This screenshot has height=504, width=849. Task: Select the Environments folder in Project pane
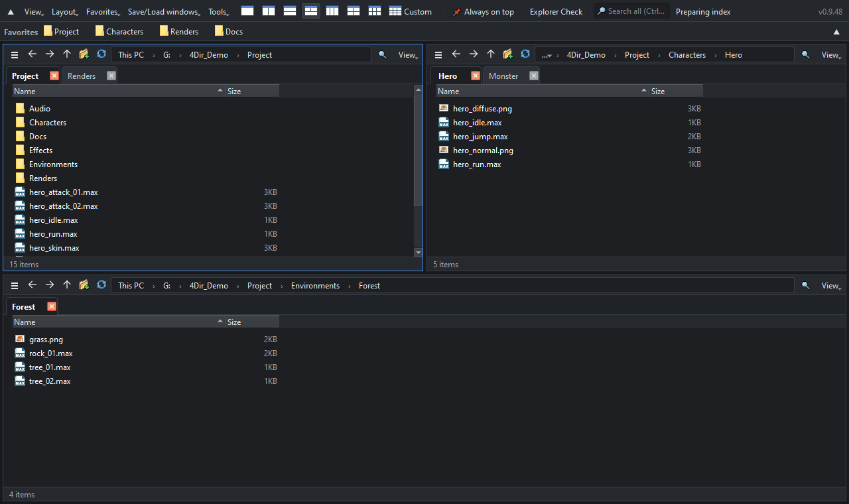[53, 164]
